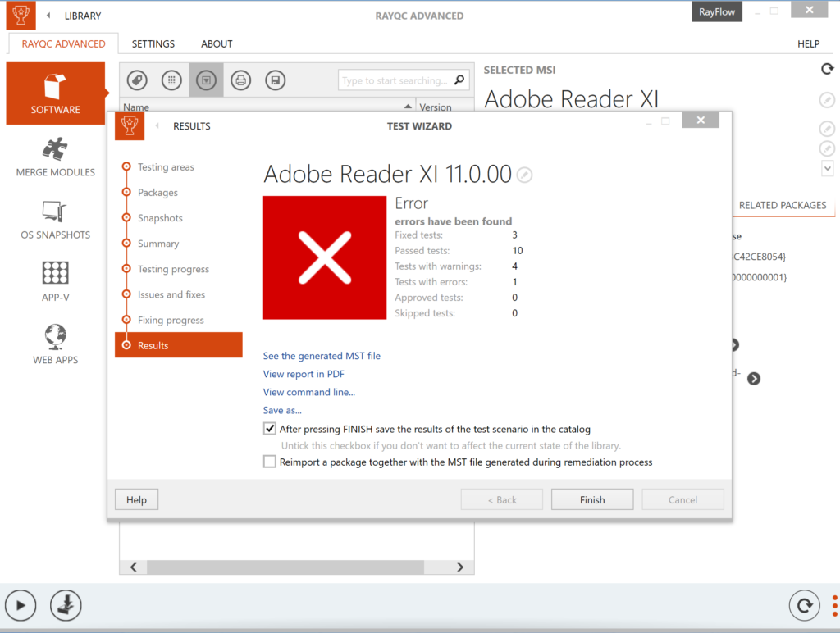Click View command line link
This screenshot has height=633, width=840.
(308, 392)
